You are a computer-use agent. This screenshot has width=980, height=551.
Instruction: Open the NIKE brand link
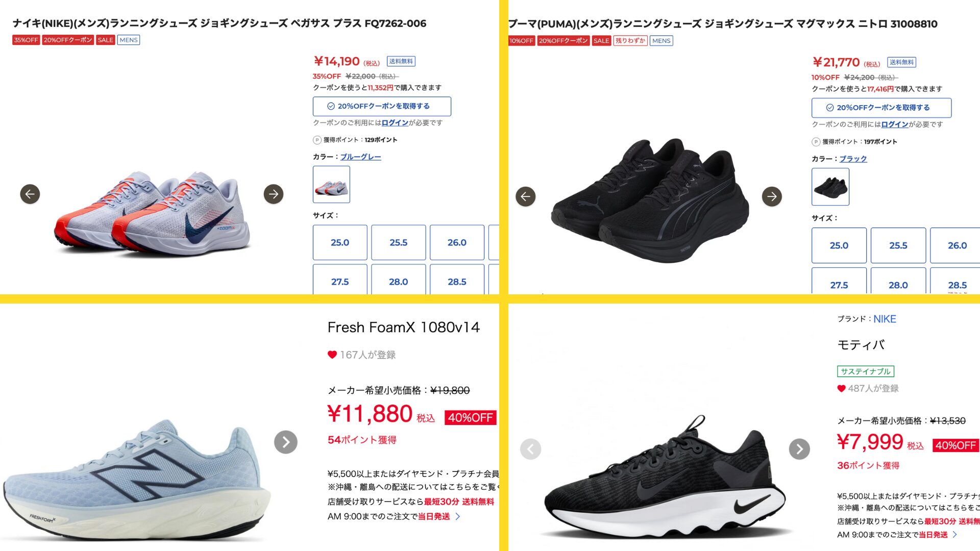tap(885, 319)
